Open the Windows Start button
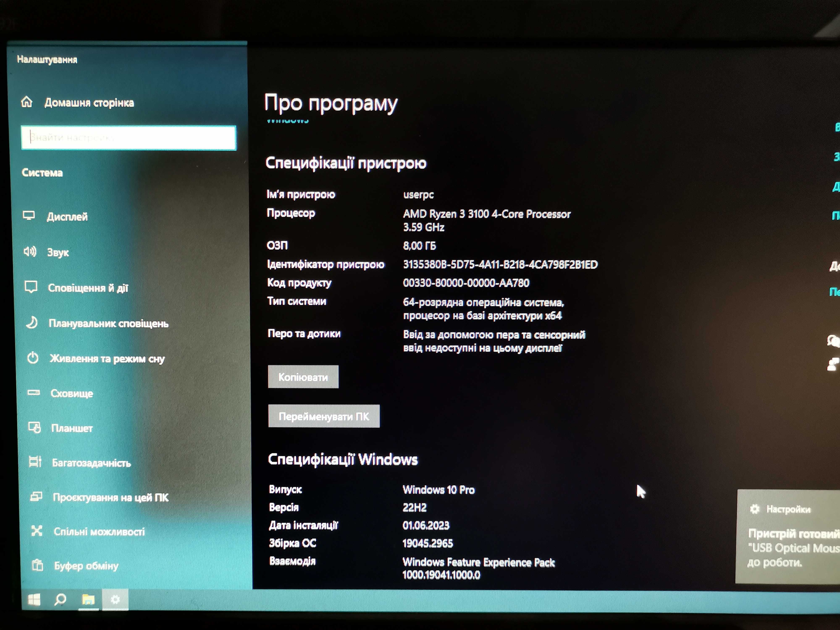This screenshot has width=840, height=630. (34, 600)
